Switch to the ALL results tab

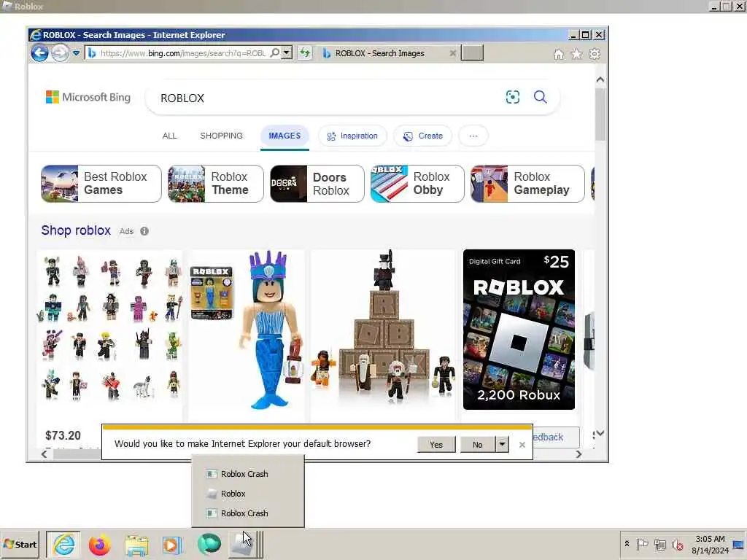click(169, 136)
